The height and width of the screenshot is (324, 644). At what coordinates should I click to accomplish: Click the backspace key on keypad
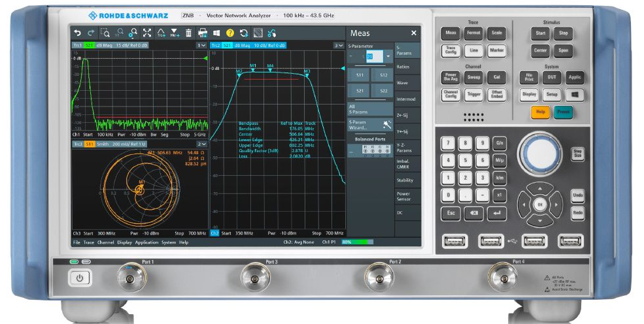click(473, 213)
